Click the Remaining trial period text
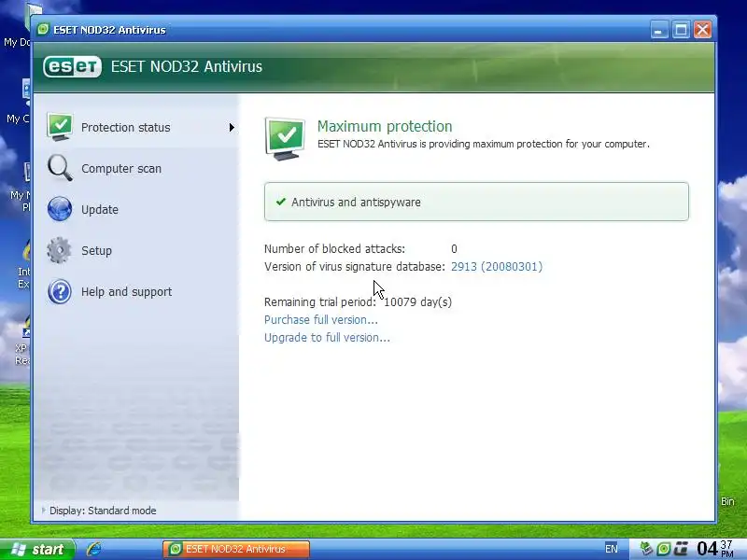Image resolution: width=747 pixels, height=560 pixels. (358, 301)
